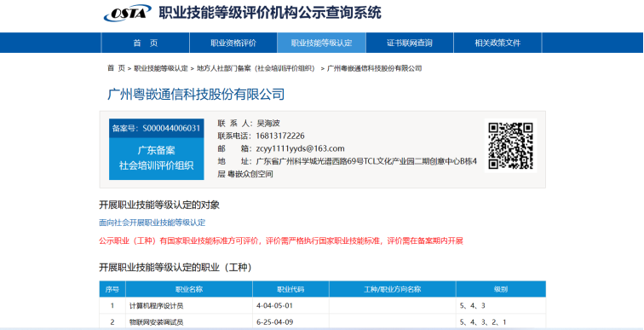Select the 职业技能等级认定 navigation tab
Image resolution: width=644 pixels, height=330 pixels.
point(322,43)
